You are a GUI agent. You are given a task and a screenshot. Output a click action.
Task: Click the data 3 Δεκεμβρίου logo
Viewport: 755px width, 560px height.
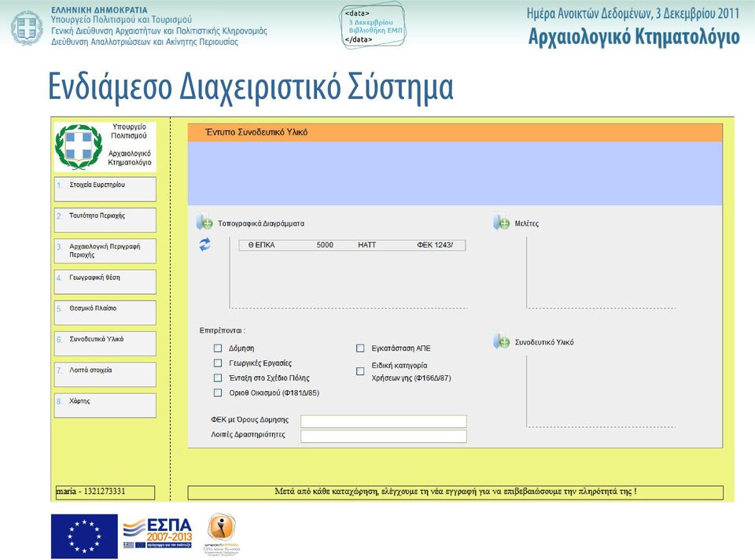(x=373, y=26)
